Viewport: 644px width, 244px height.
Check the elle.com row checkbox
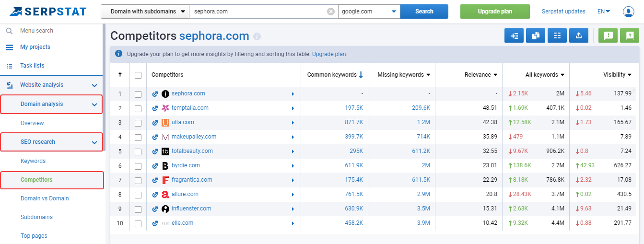pos(138,224)
